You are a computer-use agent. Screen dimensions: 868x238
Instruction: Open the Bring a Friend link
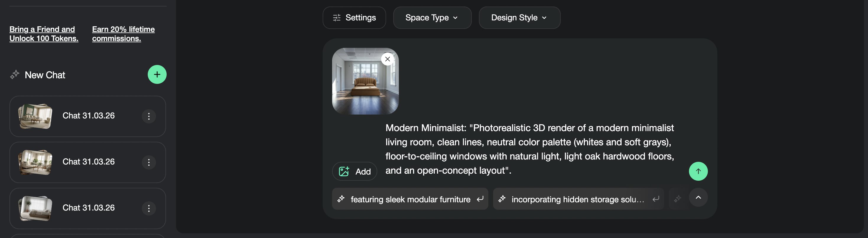44,34
